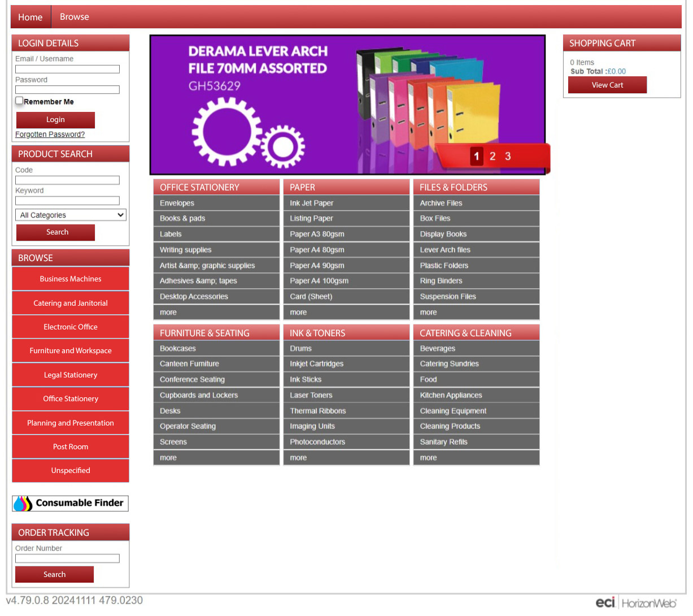Open the Office Stationery section header
The height and width of the screenshot is (616, 693).
(x=216, y=187)
